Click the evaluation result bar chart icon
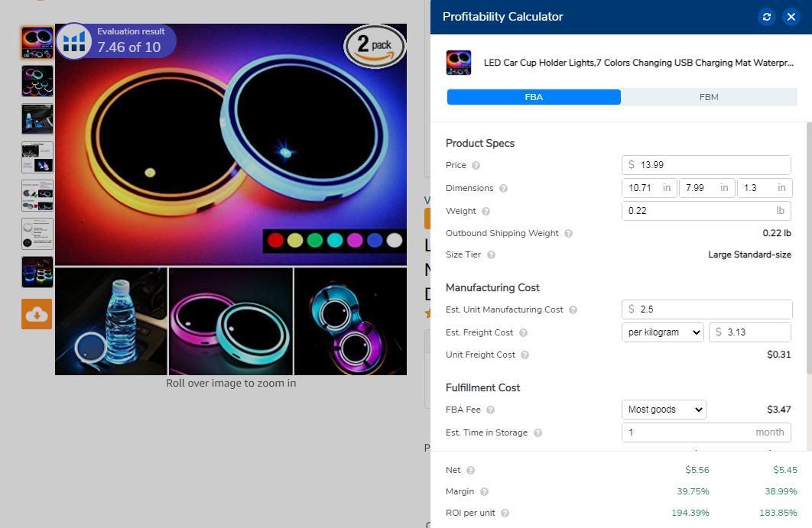Screen dimensions: 812x528 pyautogui.click(x=75, y=41)
